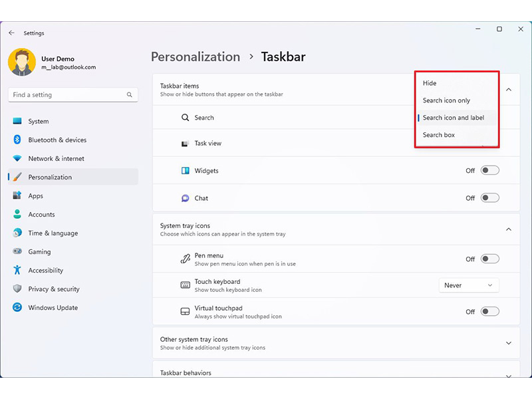Choose Search box option
This screenshot has width=532, height=399.
[x=439, y=135]
